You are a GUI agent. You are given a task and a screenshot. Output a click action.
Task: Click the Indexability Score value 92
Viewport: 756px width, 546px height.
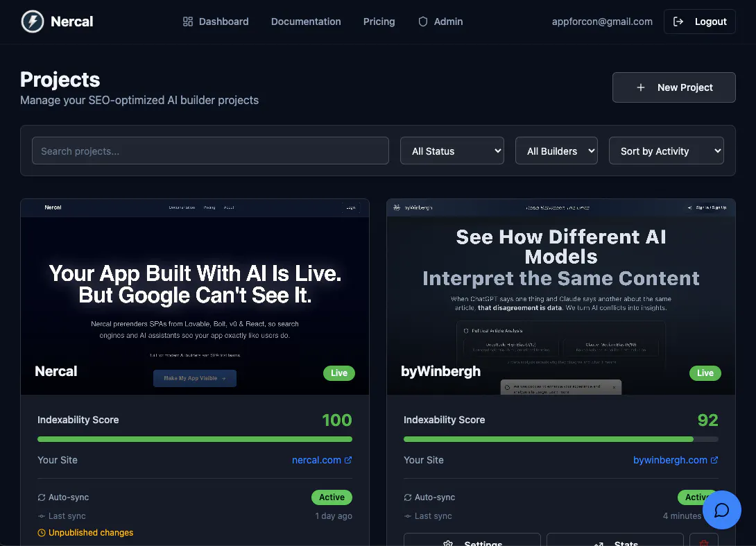(x=707, y=420)
